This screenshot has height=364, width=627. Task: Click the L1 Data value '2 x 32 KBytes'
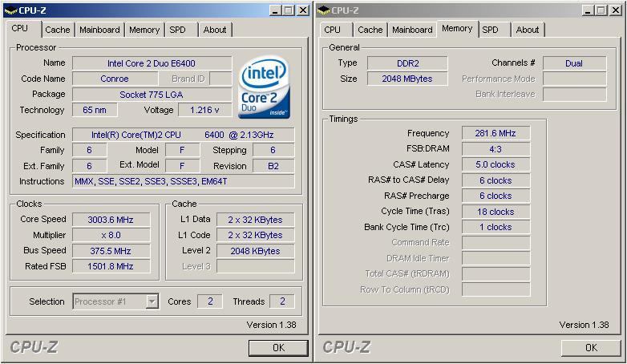click(255, 220)
